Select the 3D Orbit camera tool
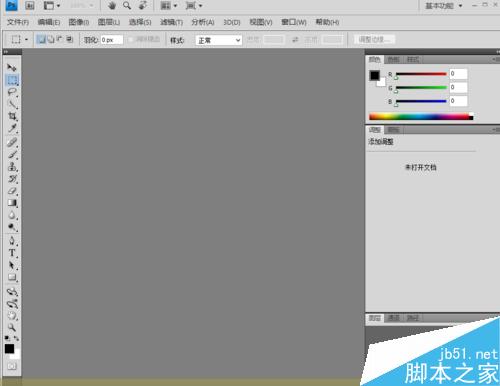This screenshot has width=500, height=386. click(x=12, y=304)
